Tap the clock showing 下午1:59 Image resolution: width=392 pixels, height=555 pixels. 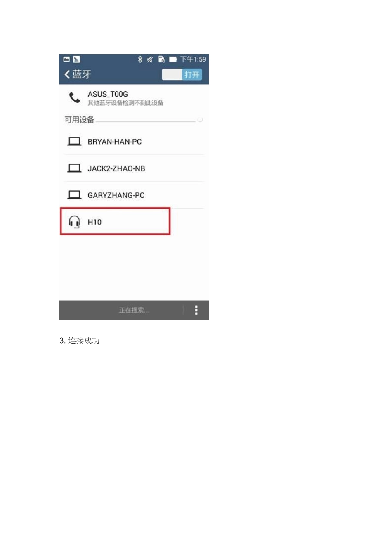[x=193, y=59]
